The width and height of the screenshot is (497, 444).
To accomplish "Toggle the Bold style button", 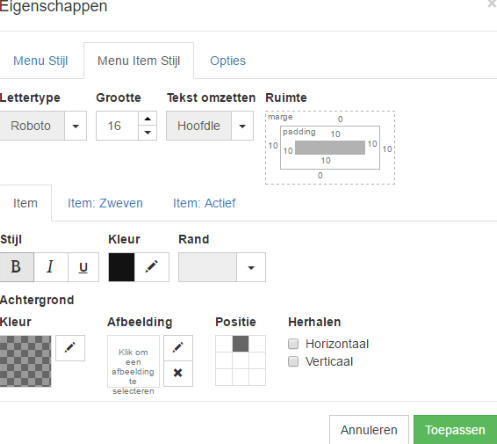I will tap(17, 267).
